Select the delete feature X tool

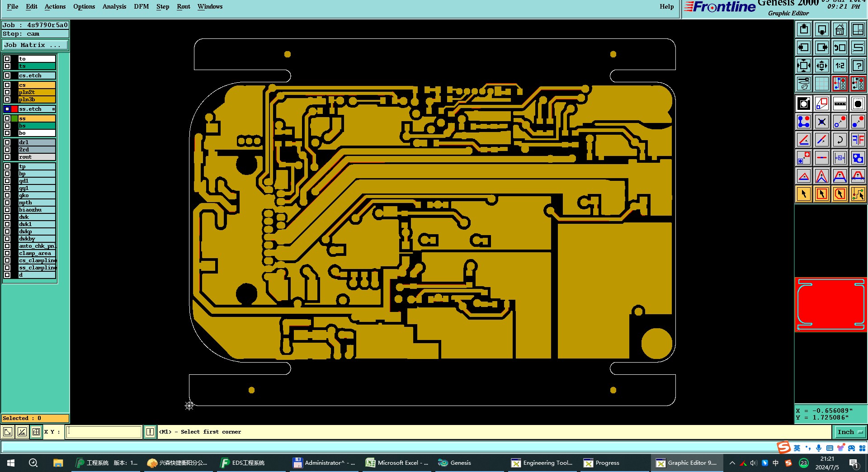821,122
